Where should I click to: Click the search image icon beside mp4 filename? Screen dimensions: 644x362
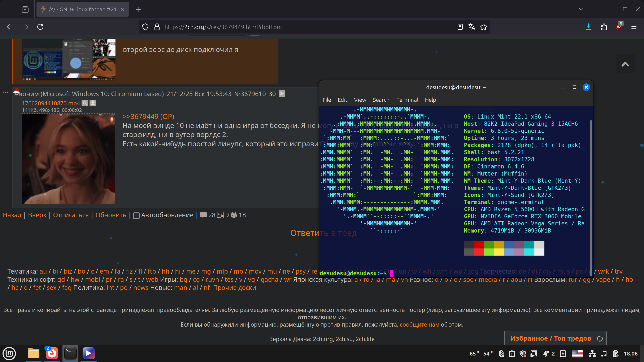[x=85, y=103]
